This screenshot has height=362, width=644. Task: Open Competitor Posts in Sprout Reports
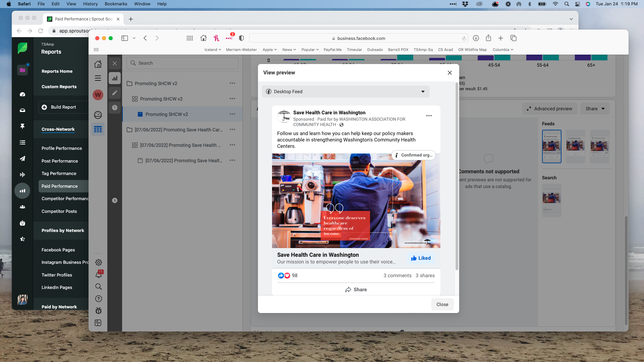click(59, 212)
